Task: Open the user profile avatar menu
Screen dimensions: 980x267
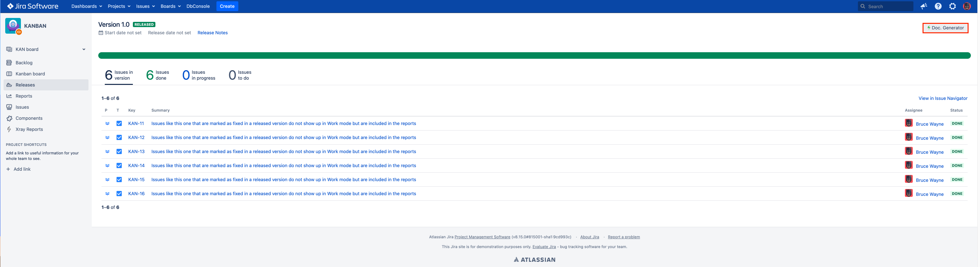Action: (967, 6)
